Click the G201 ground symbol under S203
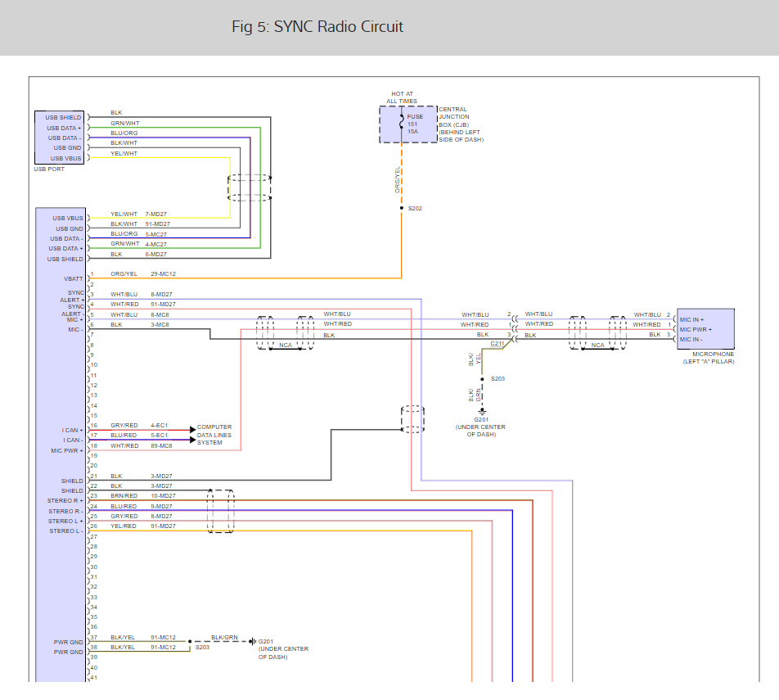Screen dimensions: 779x700 pyautogui.click(x=482, y=411)
